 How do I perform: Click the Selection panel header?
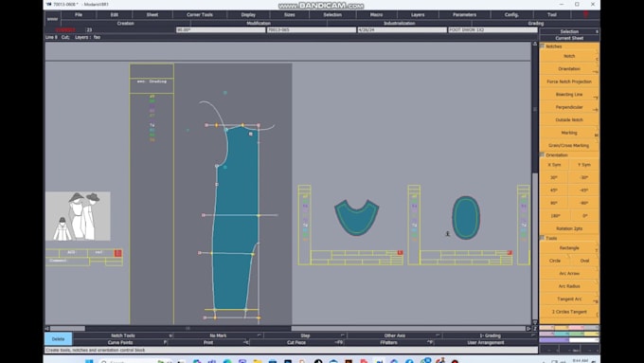pos(569,31)
